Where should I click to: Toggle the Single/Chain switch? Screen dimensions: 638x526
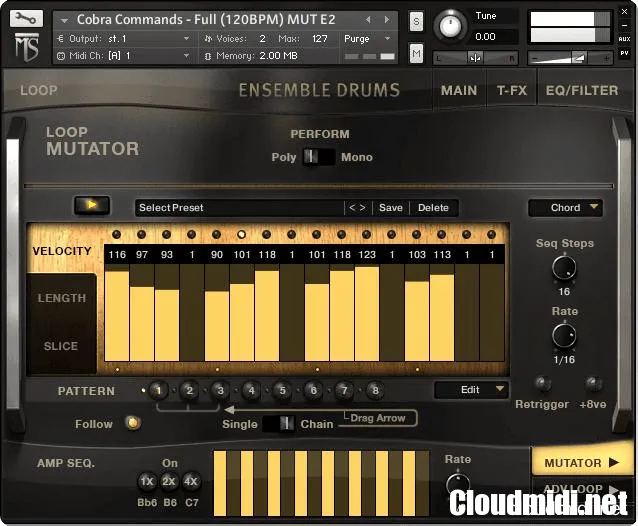[x=279, y=424]
